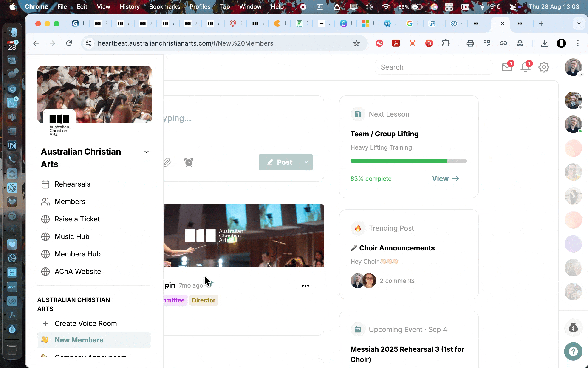The width and height of the screenshot is (588, 368).
Task: Click the Wi-Fi icon in the menu bar
Action: coord(386,7)
